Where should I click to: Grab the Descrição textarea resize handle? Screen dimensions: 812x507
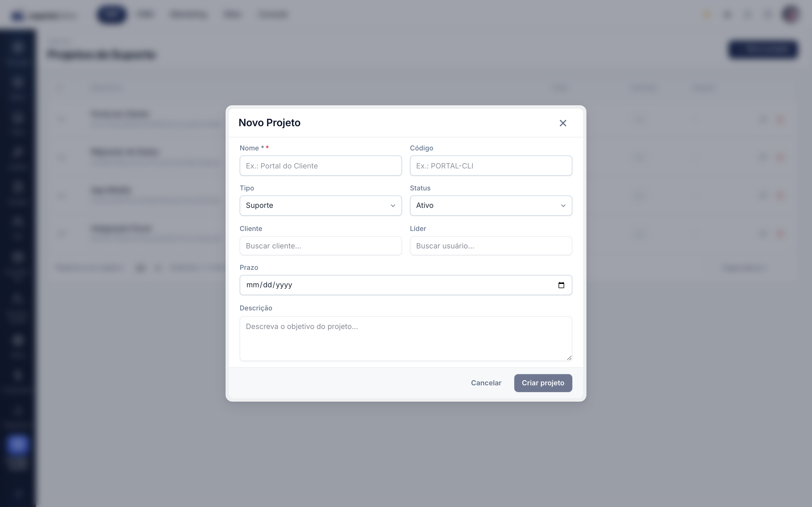(569, 358)
